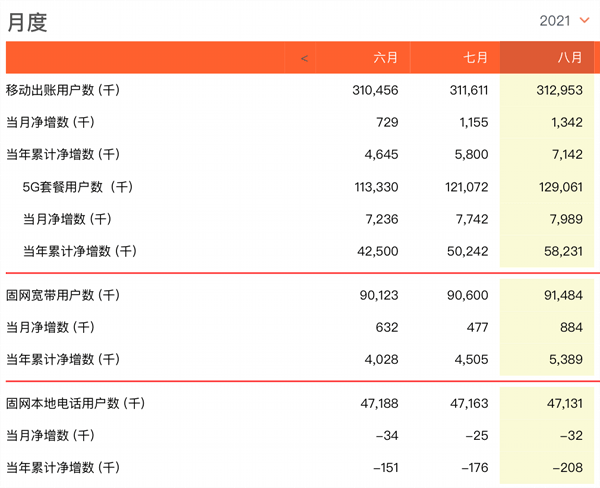Click June 5G cumulative value 42,500
This screenshot has width=600, height=488.
(x=378, y=251)
